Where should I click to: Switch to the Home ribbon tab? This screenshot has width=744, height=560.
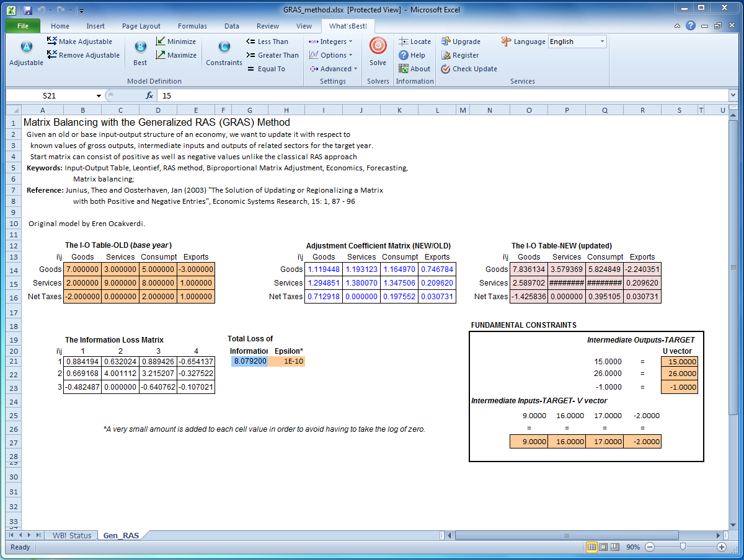(x=60, y=26)
